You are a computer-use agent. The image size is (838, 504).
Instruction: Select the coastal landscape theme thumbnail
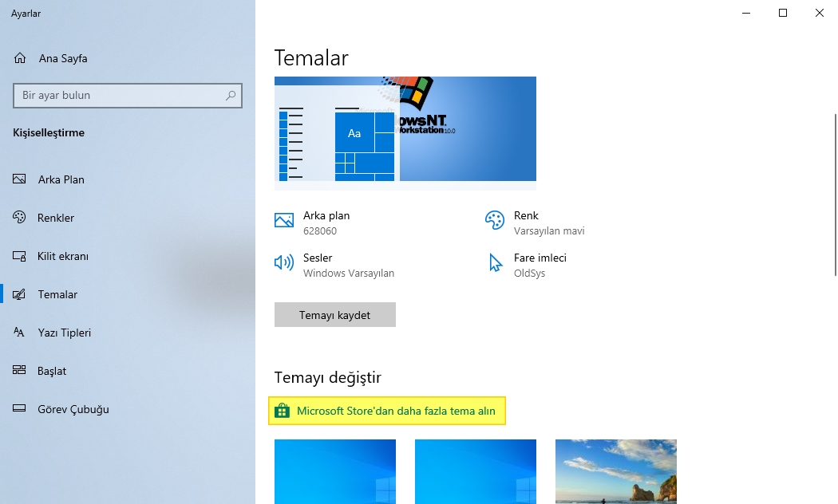pos(615,471)
